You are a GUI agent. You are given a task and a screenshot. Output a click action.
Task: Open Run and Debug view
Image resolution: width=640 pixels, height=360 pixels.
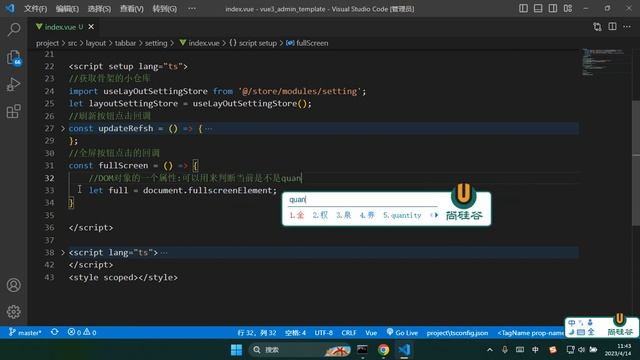tap(13, 84)
